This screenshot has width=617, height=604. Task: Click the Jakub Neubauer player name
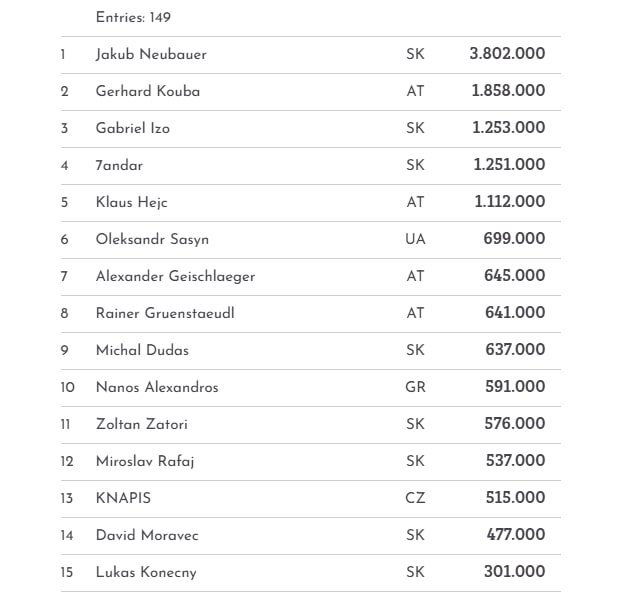tap(151, 54)
